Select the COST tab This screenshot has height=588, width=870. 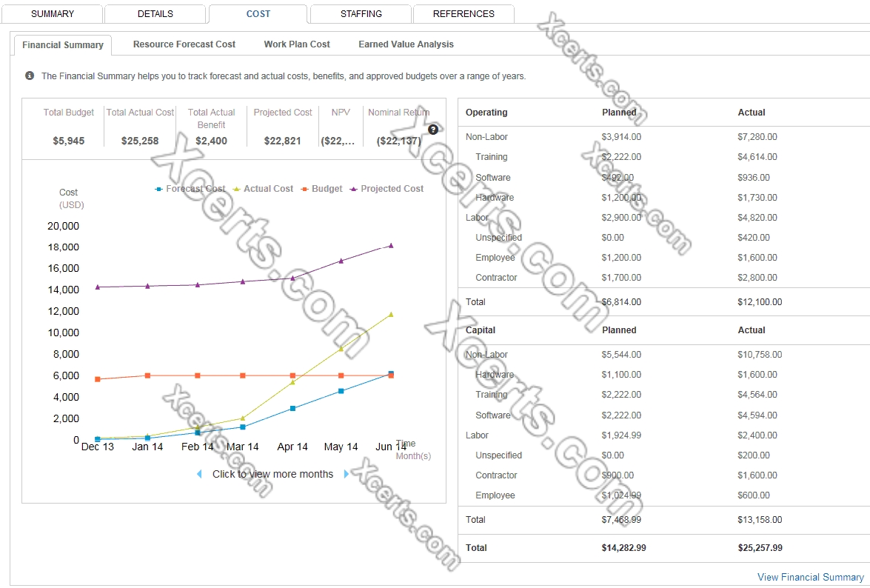click(258, 14)
